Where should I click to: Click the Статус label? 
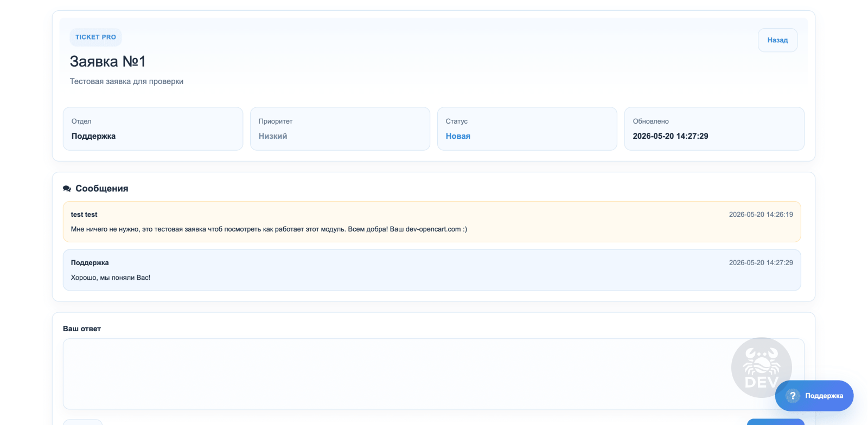457,121
